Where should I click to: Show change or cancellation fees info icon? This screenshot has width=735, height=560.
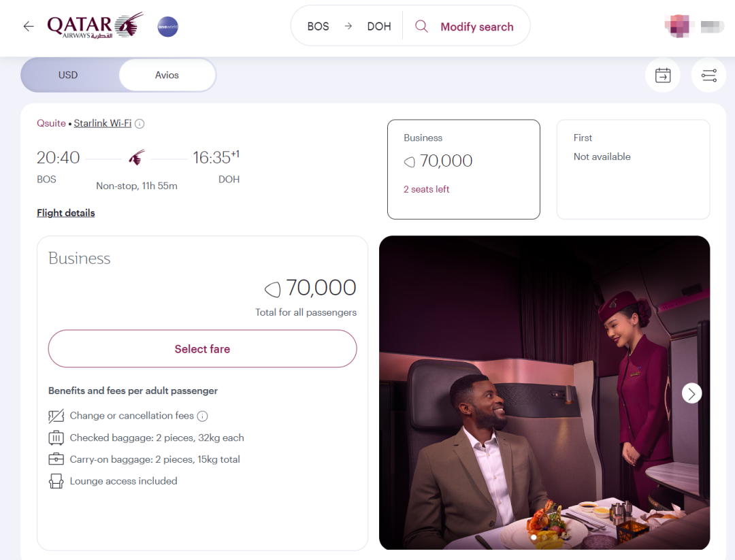pyautogui.click(x=202, y=416)
